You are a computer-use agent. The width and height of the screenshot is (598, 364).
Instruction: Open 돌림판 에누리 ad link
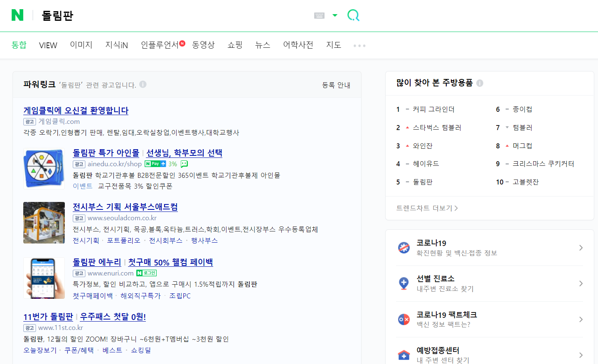pos(97,262)
